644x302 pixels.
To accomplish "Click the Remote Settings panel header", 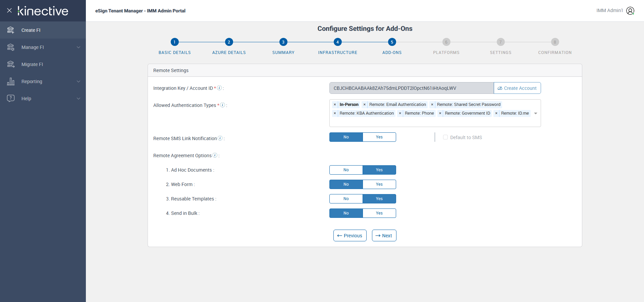I will (x=365, y=70).
